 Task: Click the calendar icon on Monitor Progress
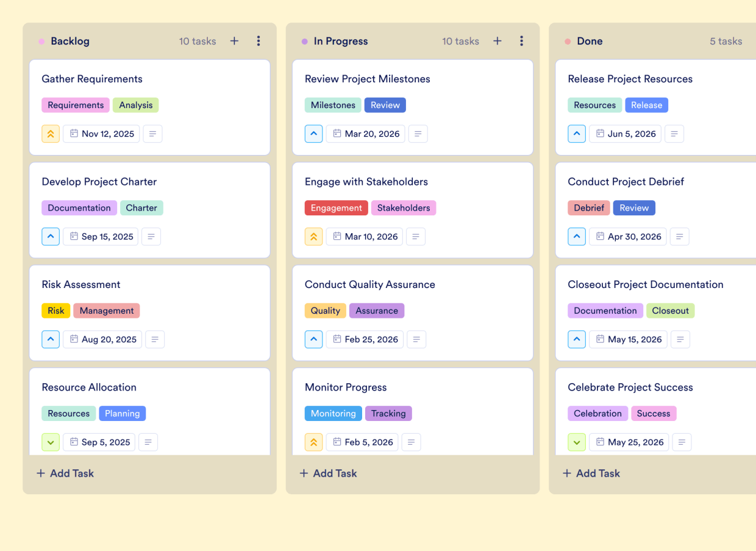336,442
